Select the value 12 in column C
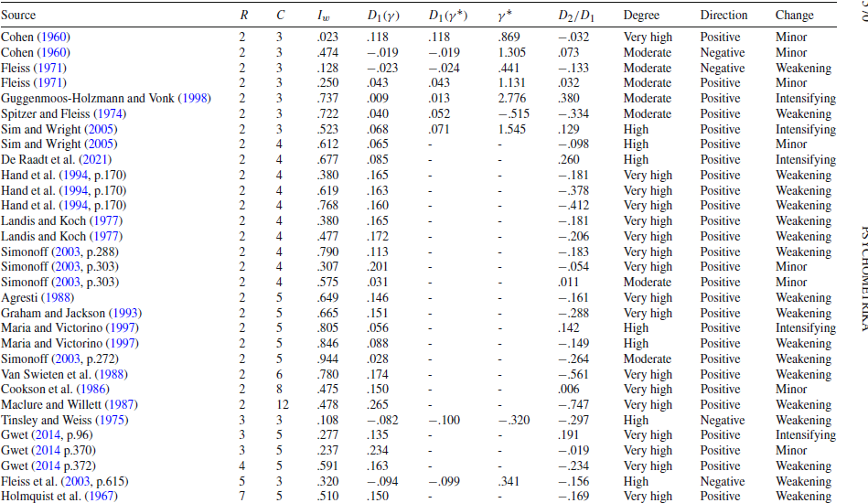 tap(283, 405)
